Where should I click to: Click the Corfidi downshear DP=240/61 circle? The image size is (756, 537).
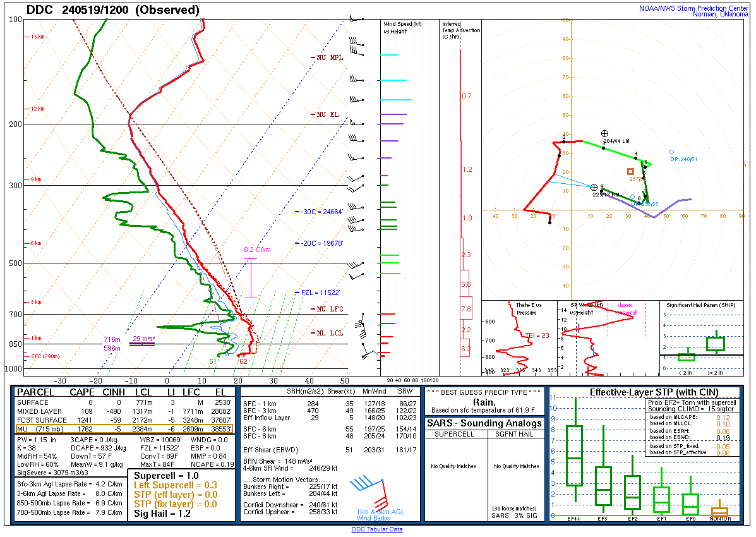[x=671, y=152]
